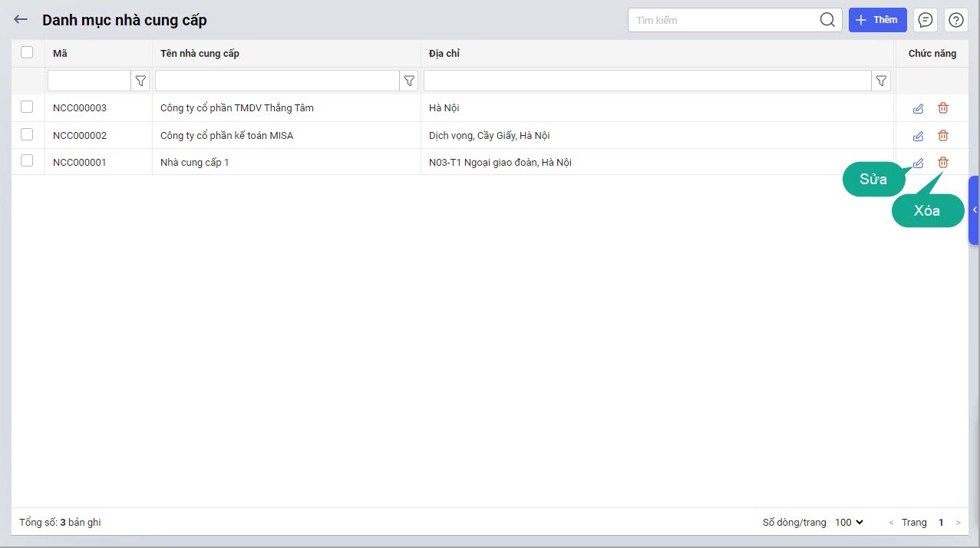The image size is (980, 548).
Task: Delete supplier NCC000002 with the trash icon
Action: pyautogui.click(x=943, y=136)
